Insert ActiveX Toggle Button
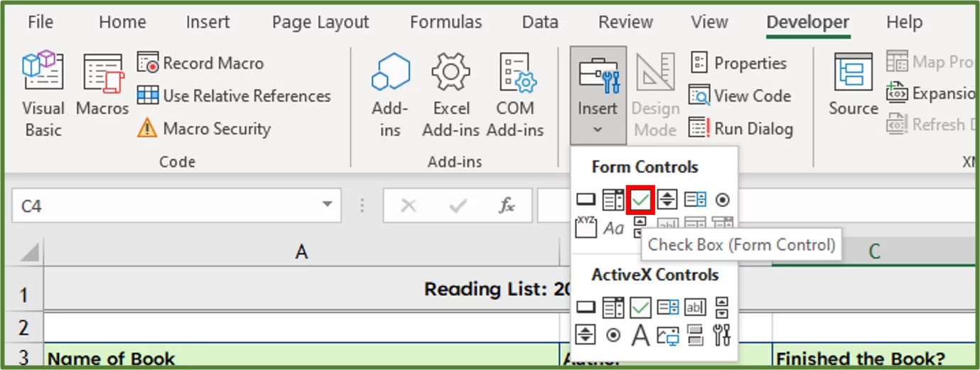The image size is (980, 370). click(695, 334)
